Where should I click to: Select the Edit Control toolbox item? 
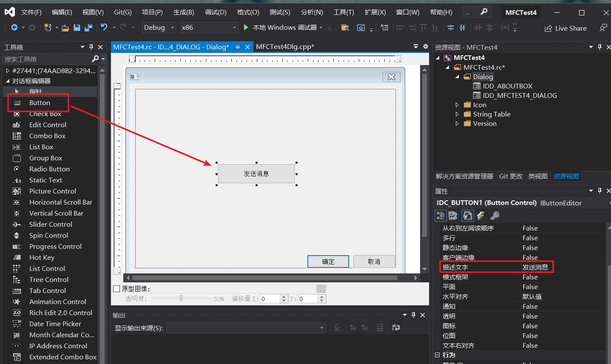tap(48, 125)
